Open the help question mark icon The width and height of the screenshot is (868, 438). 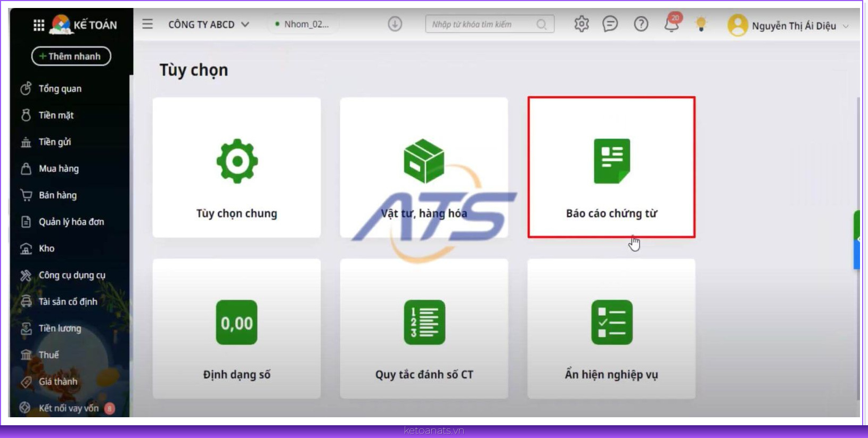click(x=641, y=24)
